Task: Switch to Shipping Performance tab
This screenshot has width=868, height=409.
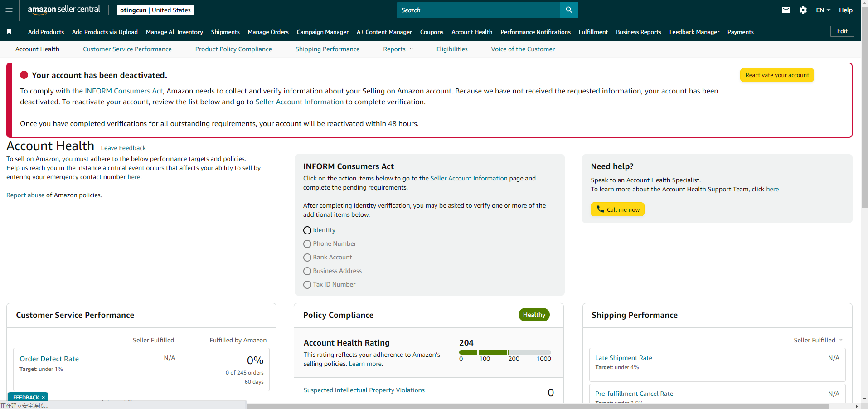Action: pos(327,49)
